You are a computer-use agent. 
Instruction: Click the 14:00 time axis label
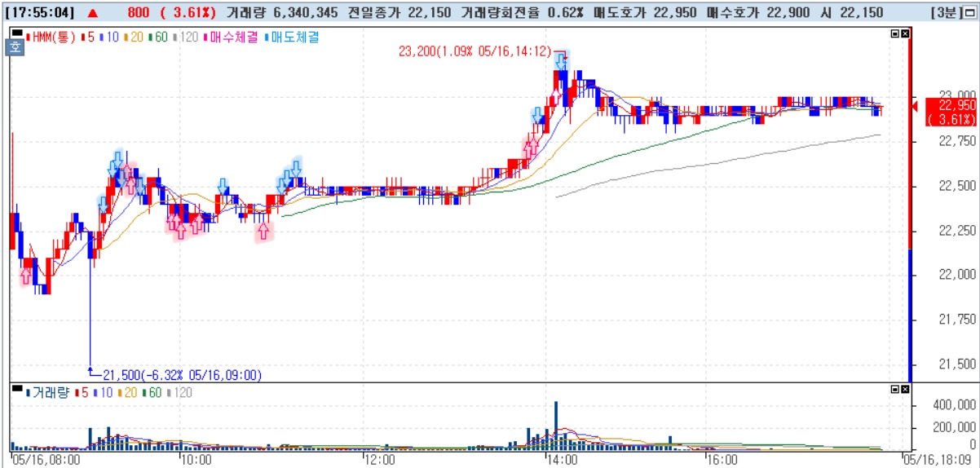pos(563,460)
